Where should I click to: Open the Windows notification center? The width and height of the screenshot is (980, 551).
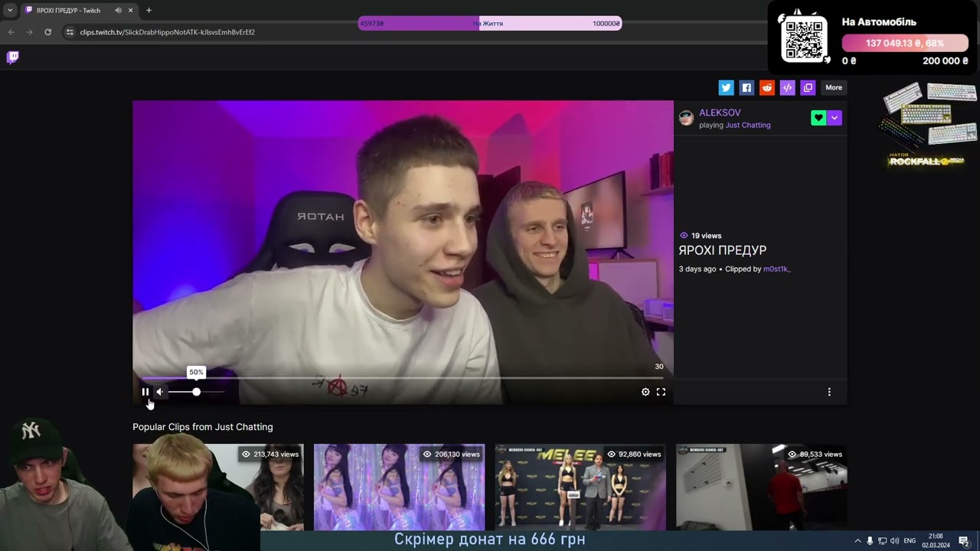pos(964,541)
